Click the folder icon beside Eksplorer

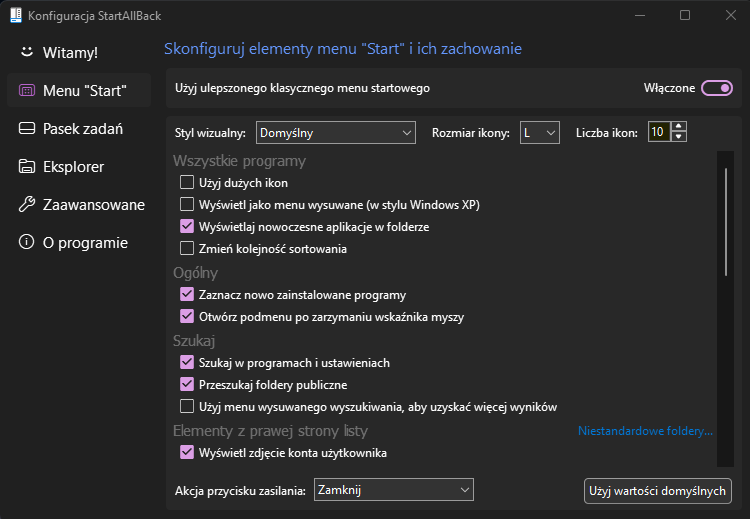tap(27, 166)
